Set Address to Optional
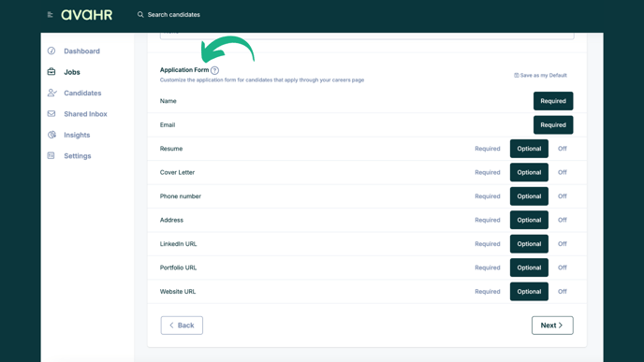 click(529, 220)
